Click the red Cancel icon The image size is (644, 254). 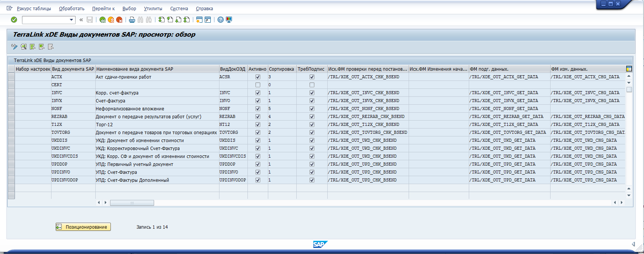119,20
